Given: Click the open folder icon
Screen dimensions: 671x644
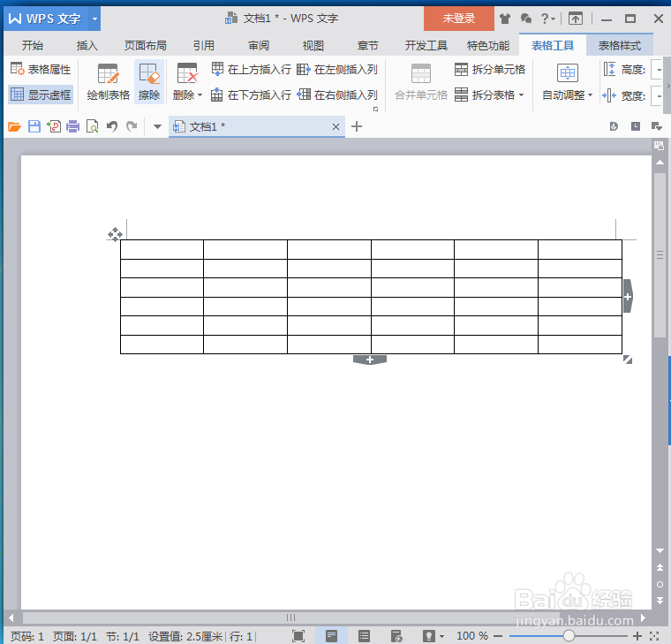Looking at the screenshot, I should pyautogui.click(x=14, y=126).
